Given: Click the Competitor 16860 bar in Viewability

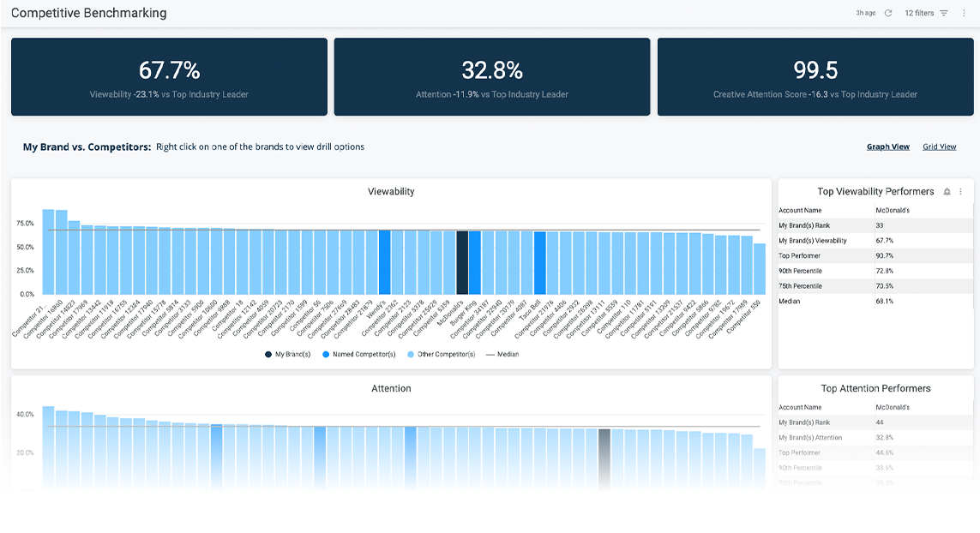Looking at the screenshot, I should coord(61,253).
